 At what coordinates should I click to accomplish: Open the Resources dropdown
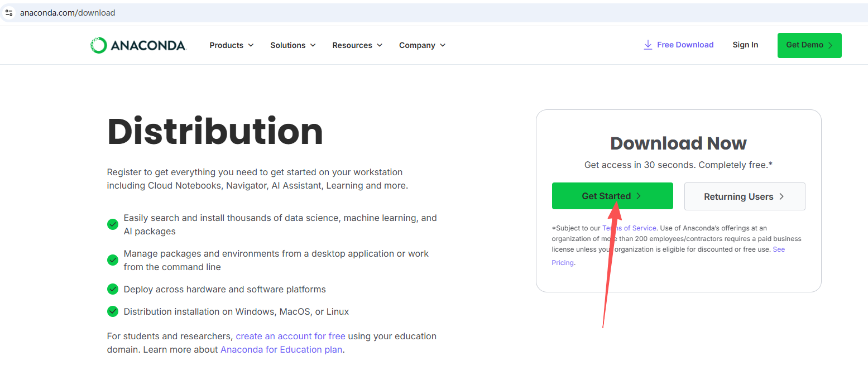point(357,45)
